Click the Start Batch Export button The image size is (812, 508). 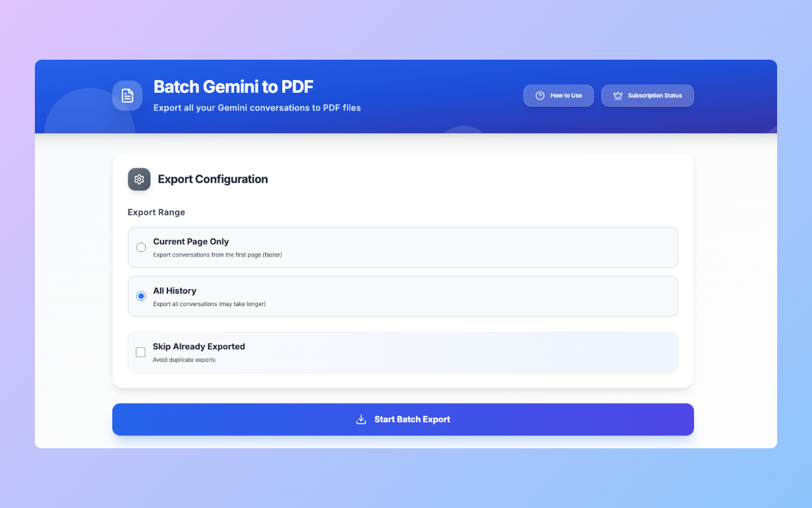403,419
